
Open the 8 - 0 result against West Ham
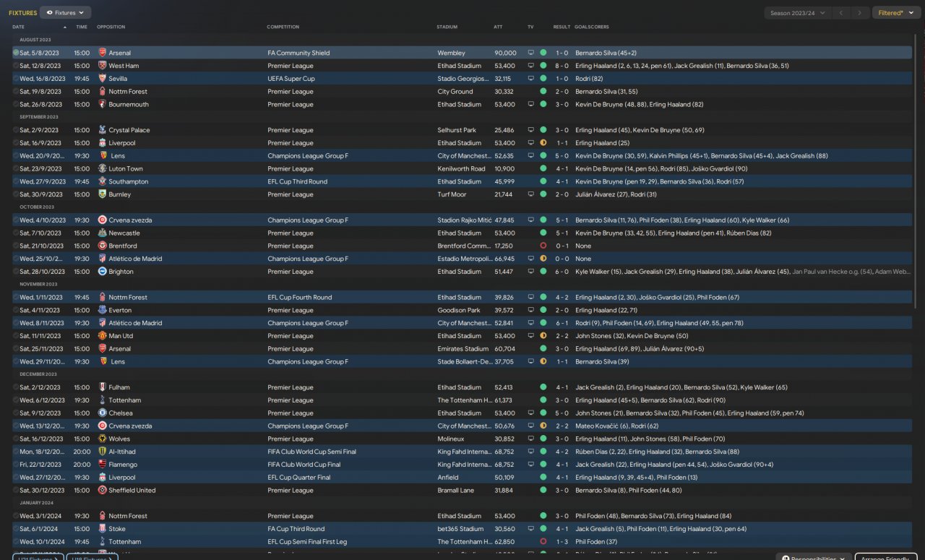pos(562,66)
